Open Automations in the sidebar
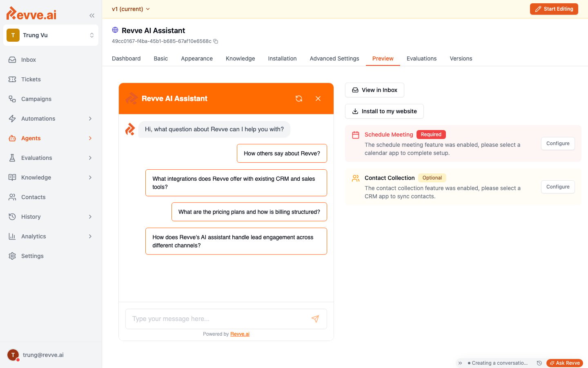This screenshot has width=588, height=368. pos(51,119)
